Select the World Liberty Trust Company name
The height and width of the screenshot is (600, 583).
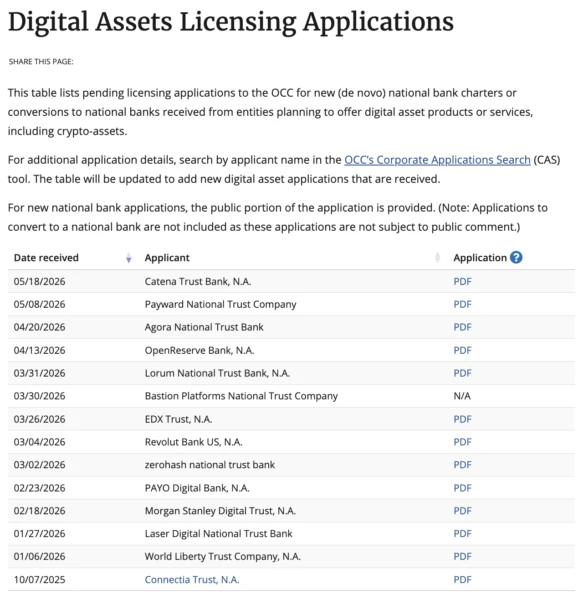pos(223,557)
